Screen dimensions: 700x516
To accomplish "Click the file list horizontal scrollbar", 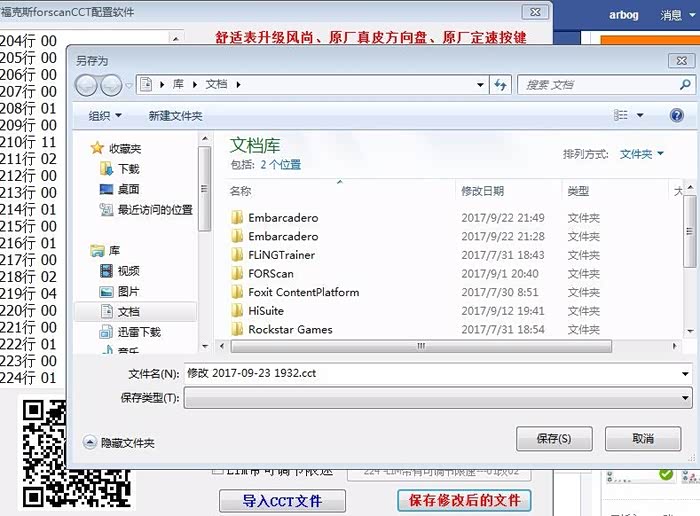I will pyautogui.click(x=421, y=346).
